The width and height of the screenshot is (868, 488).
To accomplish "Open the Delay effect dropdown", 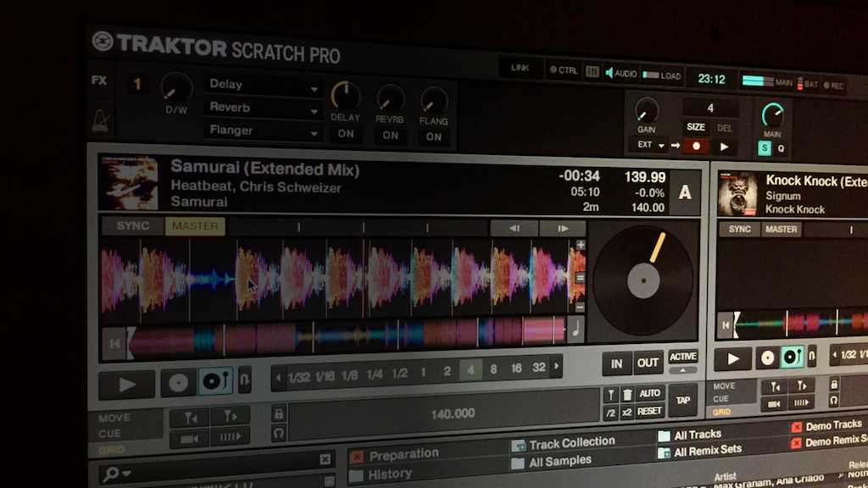I will [264, 86].
